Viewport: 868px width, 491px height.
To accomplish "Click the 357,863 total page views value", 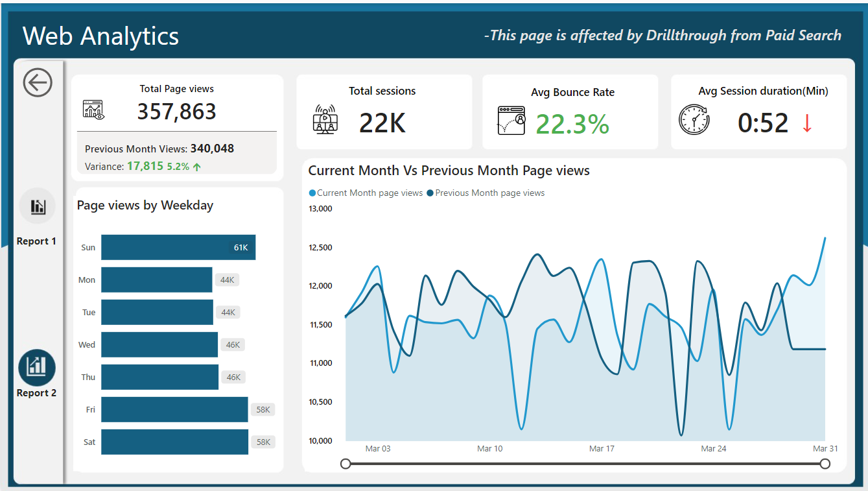I will [176, 112].
